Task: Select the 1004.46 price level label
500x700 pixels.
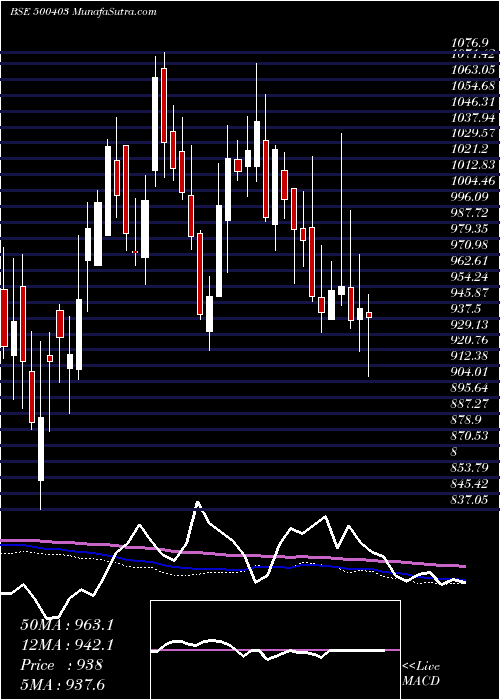Action: (x=473, y=181)
